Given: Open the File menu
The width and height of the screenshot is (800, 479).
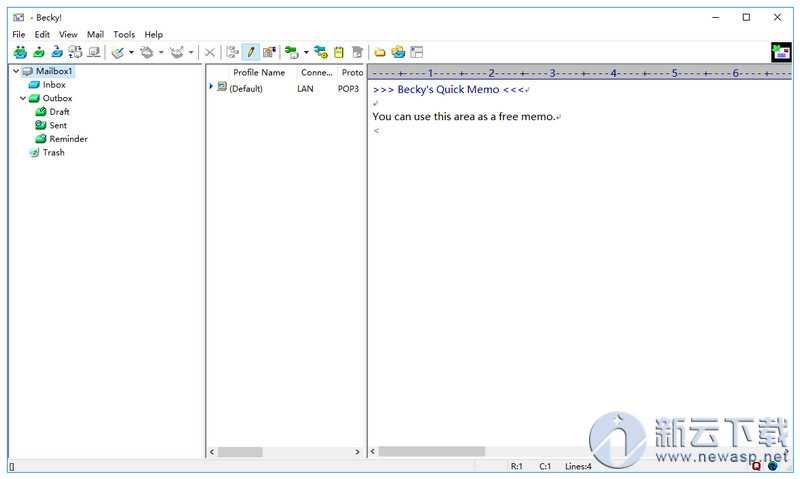Looking at the screenshot, I should (19, 34).
